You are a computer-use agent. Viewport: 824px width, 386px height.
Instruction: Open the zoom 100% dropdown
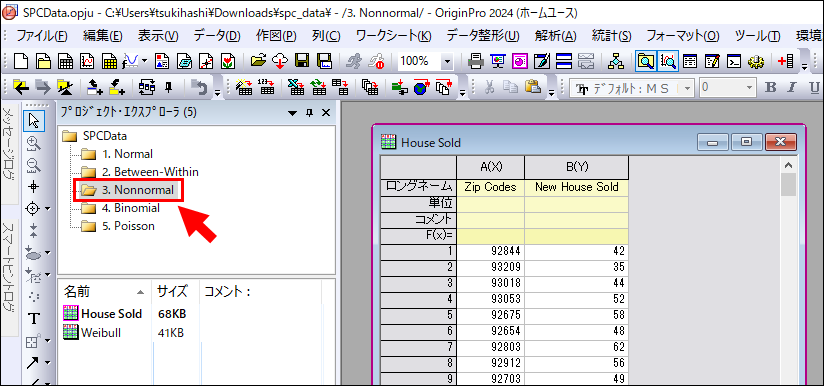(x=447, y=61)
